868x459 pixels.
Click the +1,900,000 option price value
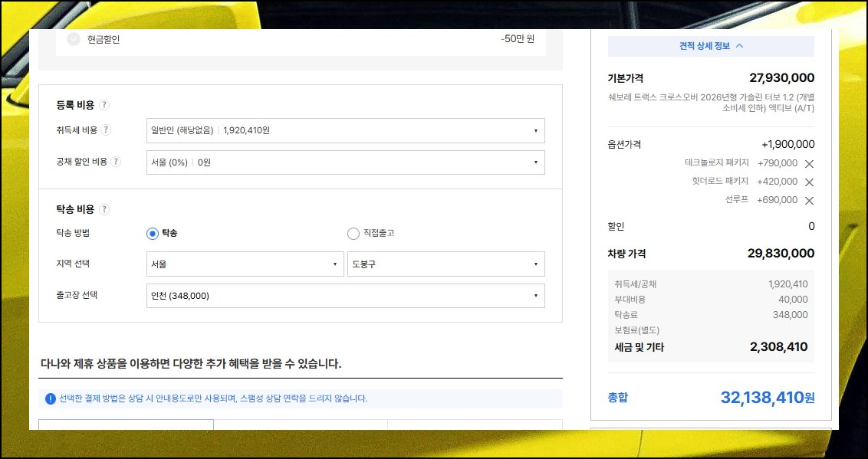[x=787, y=144]
